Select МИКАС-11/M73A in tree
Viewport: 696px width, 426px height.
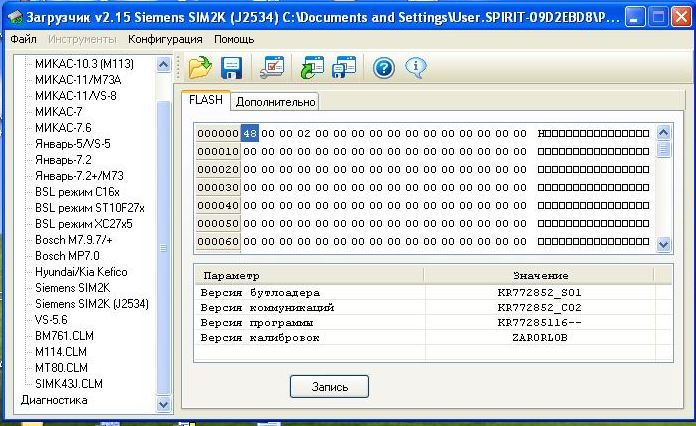[x=78, y=79]
